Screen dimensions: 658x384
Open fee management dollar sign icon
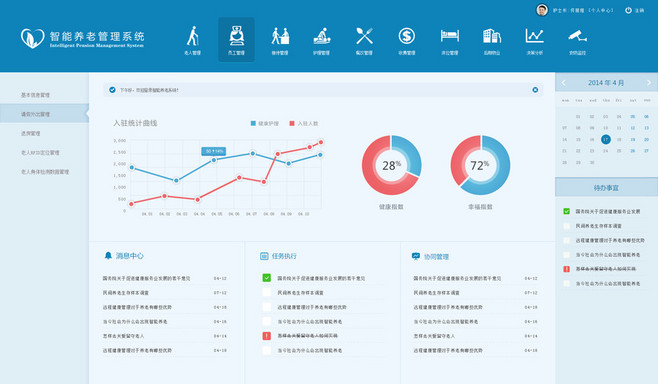tap(407, 36)
